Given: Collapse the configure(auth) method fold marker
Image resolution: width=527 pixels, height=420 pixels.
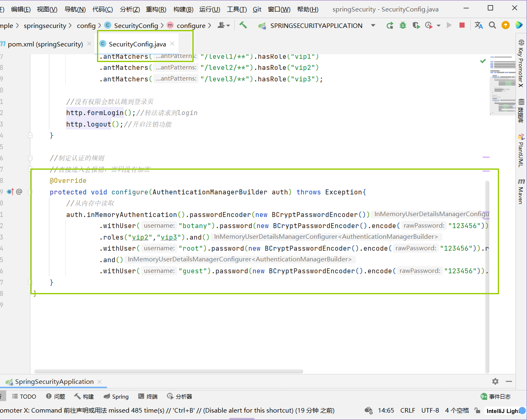Looking at the screenshot, I should coord(30,192).
